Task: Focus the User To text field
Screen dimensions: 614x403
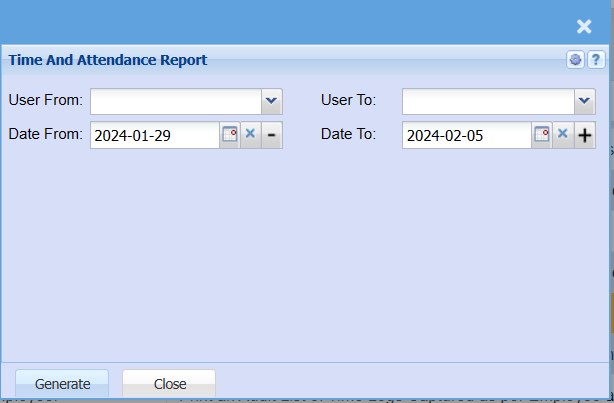Action: (x=488, y=101)
